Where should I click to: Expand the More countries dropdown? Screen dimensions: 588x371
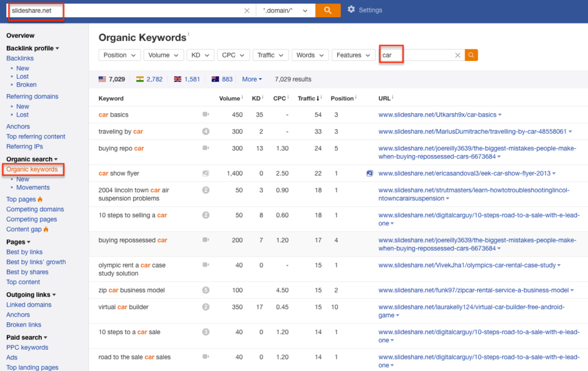point(252,79)
